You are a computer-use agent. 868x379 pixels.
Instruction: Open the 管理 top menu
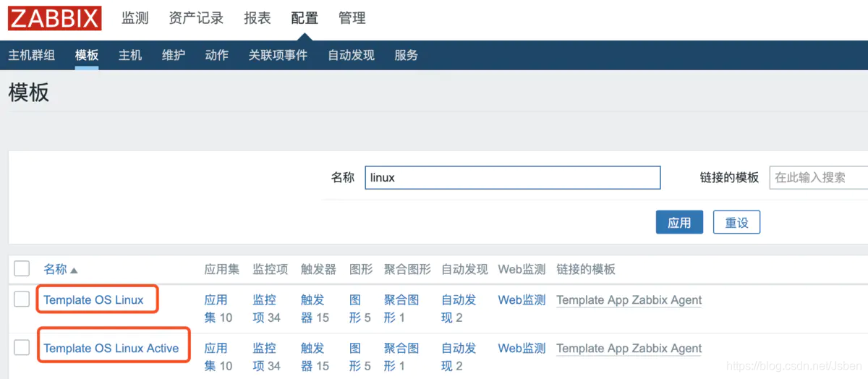pyautogui.click(x=352, y=18)
